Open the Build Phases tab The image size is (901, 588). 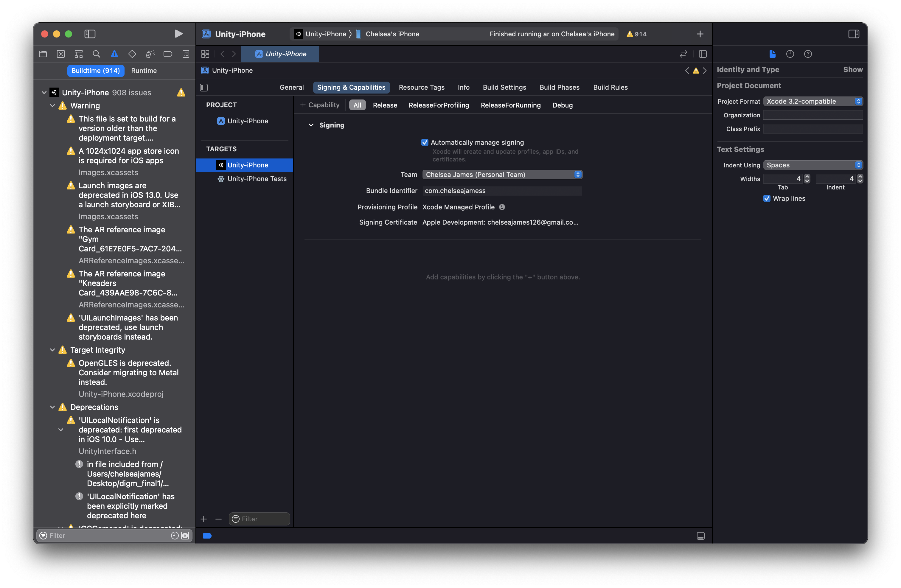559,87
